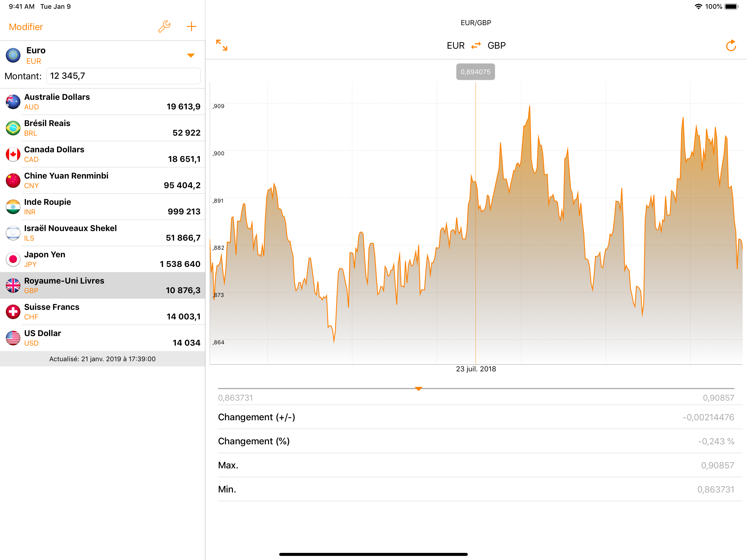Tap the Australia flag icon
This screenshot has height=560, width=747.
click(13, 102)
